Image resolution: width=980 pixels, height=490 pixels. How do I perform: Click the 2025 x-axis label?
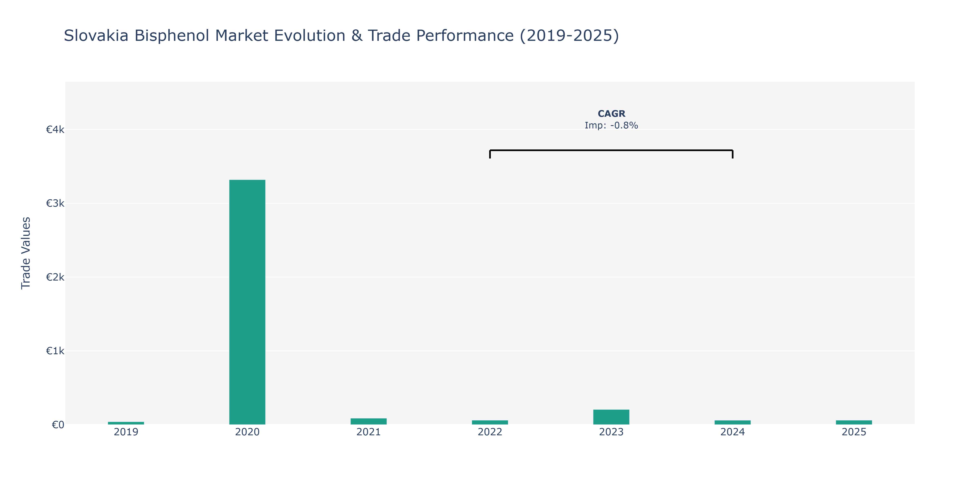[854, 432]
